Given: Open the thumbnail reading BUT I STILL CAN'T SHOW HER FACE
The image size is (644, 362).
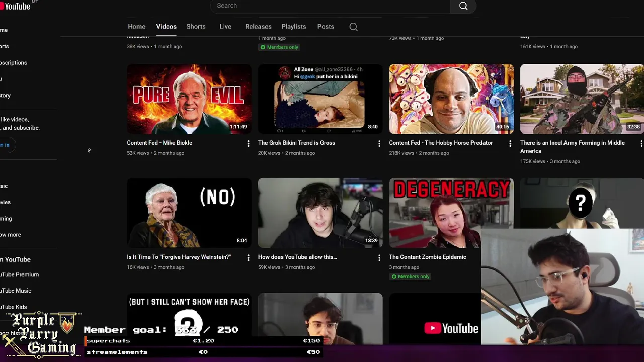Looking at the screenshot, I should click(189, 318).
